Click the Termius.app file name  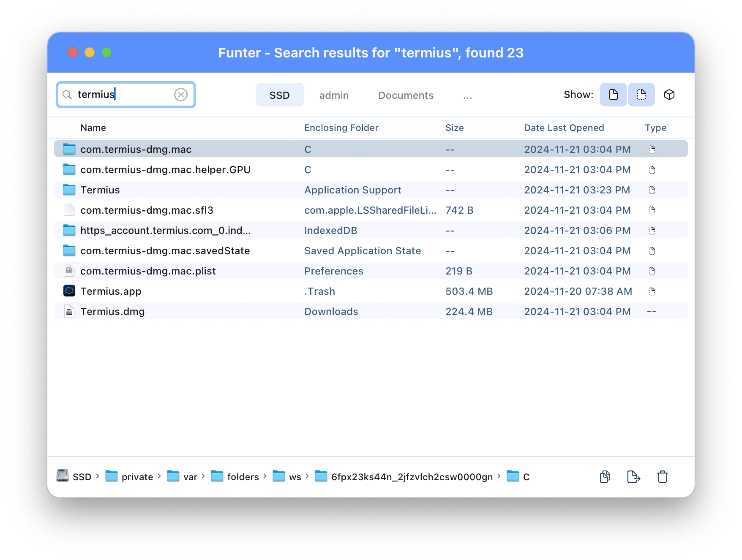[111, 291]
